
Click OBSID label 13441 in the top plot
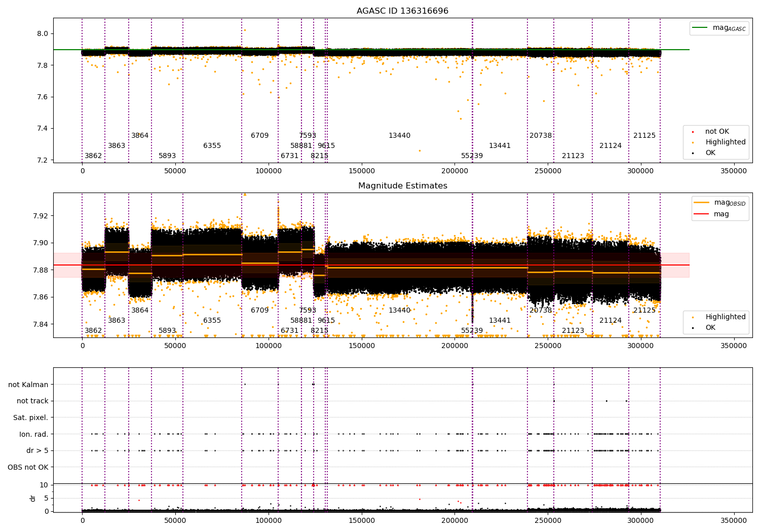(x=500, y=146)
